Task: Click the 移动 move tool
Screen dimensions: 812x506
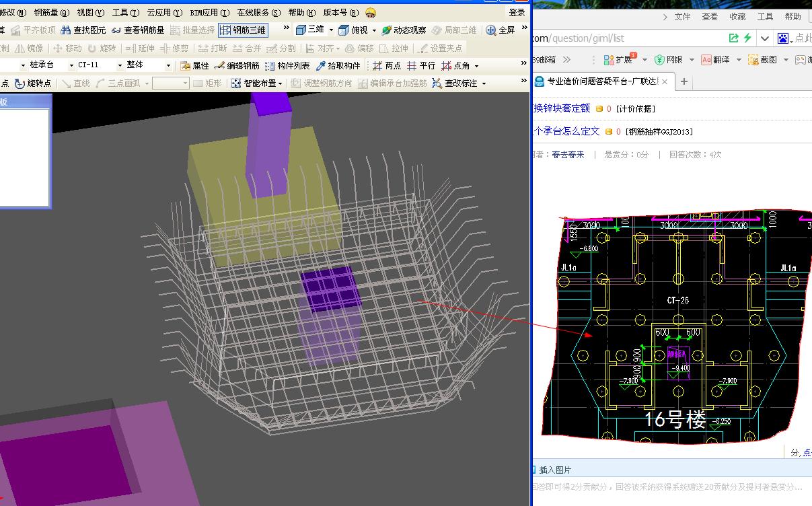Action: pos(67,48)
